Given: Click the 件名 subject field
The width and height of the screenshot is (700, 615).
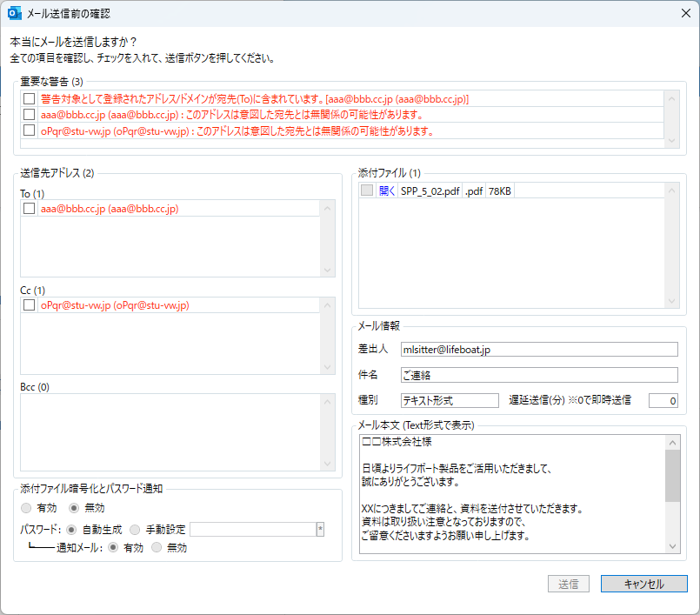Looking at the screenshot, I should 537,375.
